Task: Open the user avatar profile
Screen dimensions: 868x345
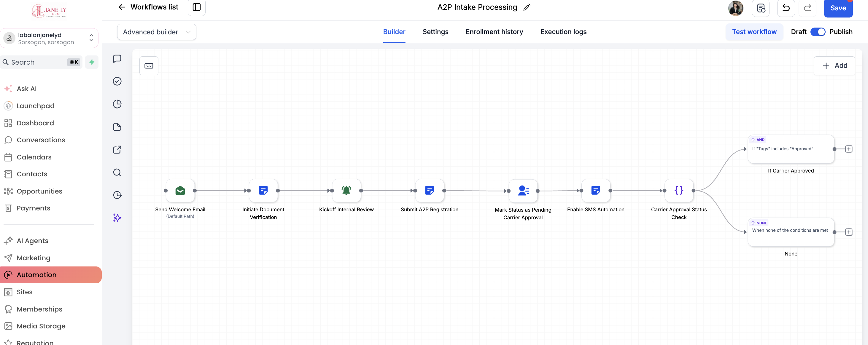Action: [x=736, y=8]
